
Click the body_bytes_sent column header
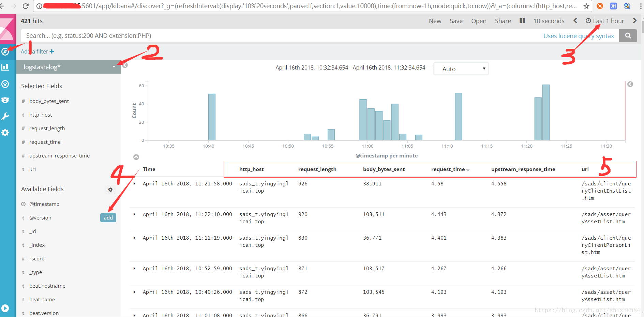(x=384, y=169)
